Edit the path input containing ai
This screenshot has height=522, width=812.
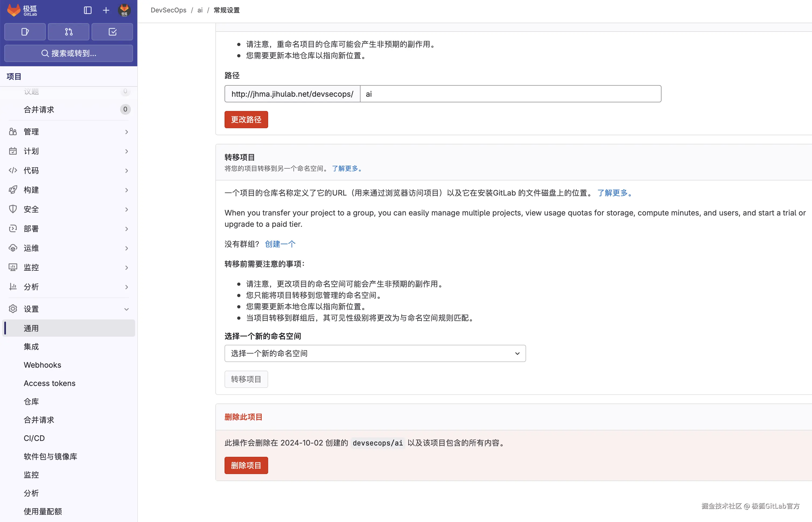click(508, 94)
